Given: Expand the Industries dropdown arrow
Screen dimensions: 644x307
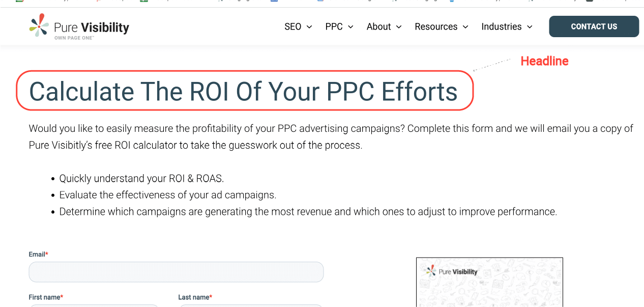Looking at the screenshot, I should point(530,27).
